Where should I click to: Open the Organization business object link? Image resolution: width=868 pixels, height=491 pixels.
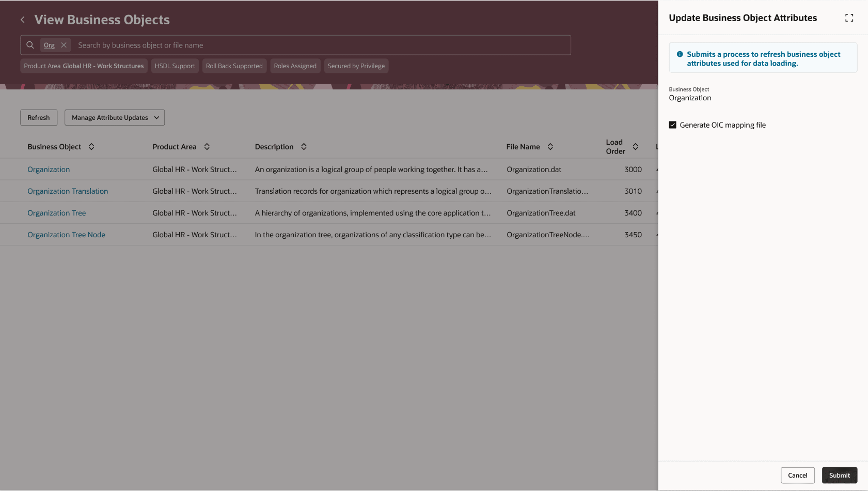click(49, 170)
